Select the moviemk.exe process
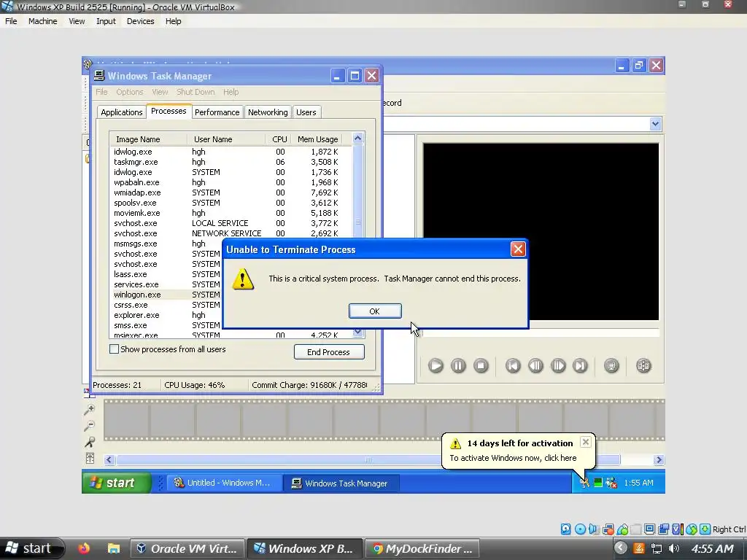 coord(231,213)
